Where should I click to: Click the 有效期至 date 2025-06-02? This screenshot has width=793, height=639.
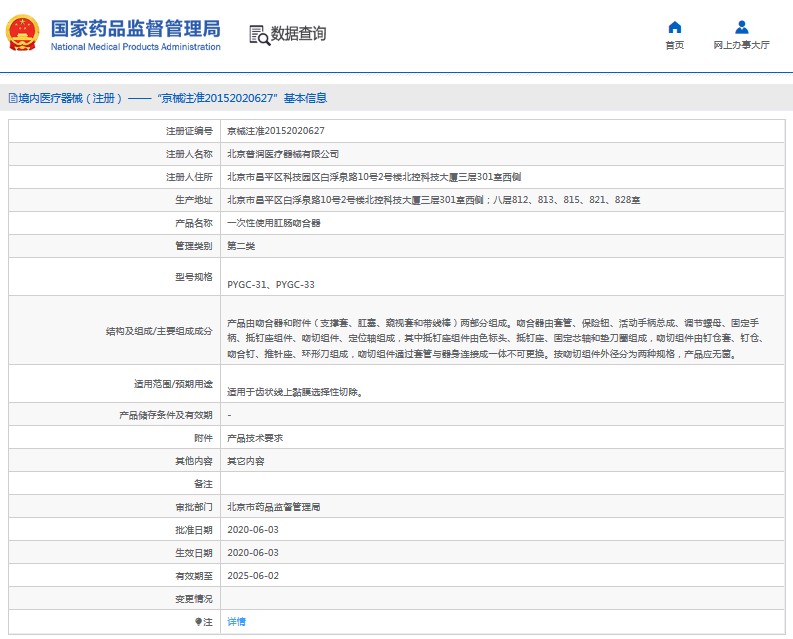click(253, 576)
